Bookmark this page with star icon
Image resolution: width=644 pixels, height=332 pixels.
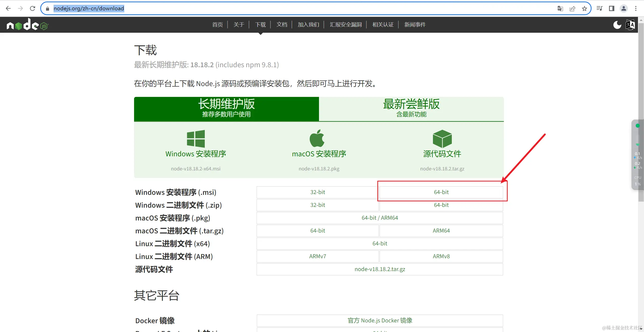pos(584,9)
